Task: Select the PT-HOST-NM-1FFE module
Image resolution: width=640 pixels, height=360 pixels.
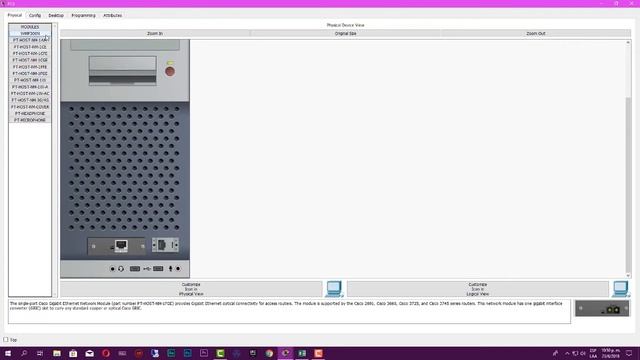Action: 30,67
